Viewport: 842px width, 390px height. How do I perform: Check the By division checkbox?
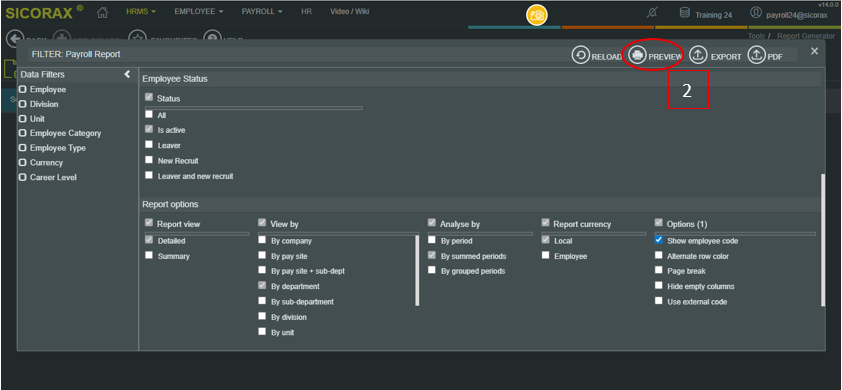[x=262, y=316]
